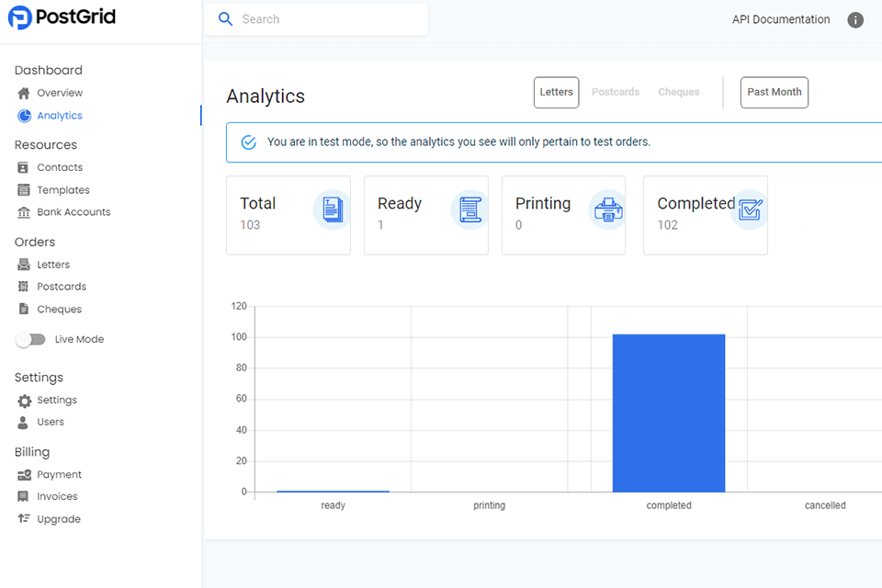The image size is (882, 588).
Task: Click the info icon near API Documentation
Action: coord(855,19)
